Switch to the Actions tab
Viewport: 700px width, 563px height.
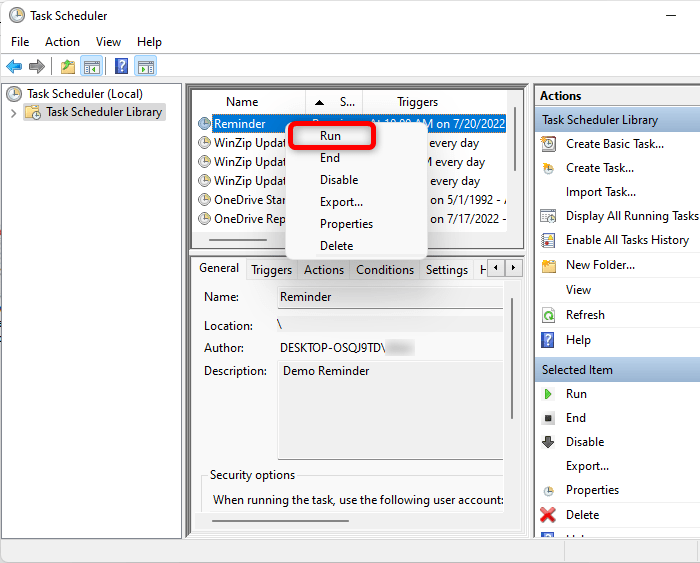coord(324,270)
